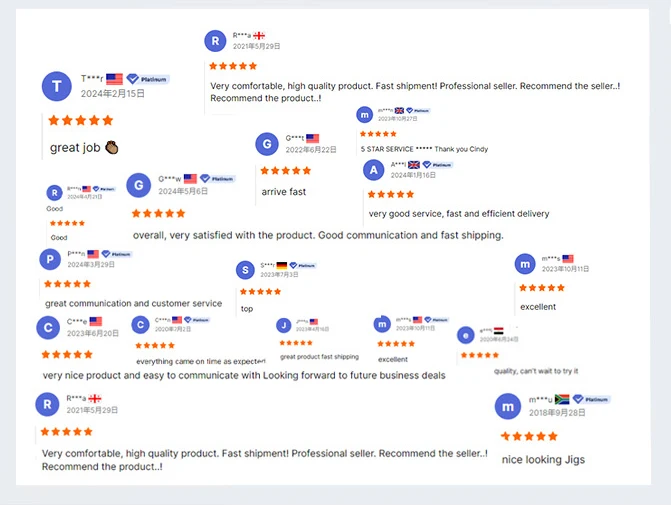Click the UK flag above 2024年1月16日
The image size is (671, 505).
coord(414,164)
